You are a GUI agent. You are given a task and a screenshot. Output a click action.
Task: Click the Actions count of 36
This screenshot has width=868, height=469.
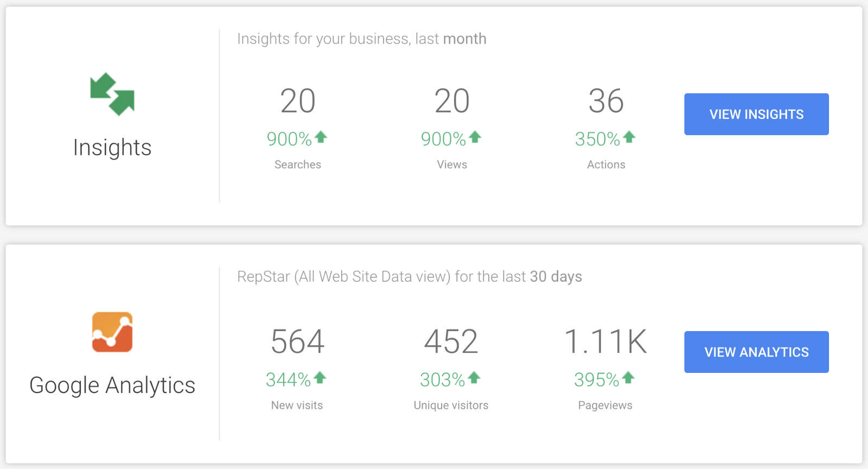click(x=606, y=101)
